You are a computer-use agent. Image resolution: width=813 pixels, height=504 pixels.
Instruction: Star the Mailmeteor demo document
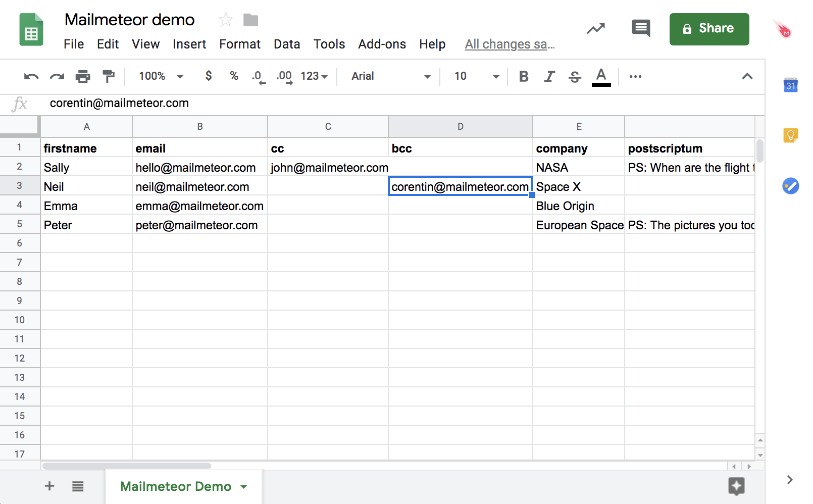(x=226, y=20)
